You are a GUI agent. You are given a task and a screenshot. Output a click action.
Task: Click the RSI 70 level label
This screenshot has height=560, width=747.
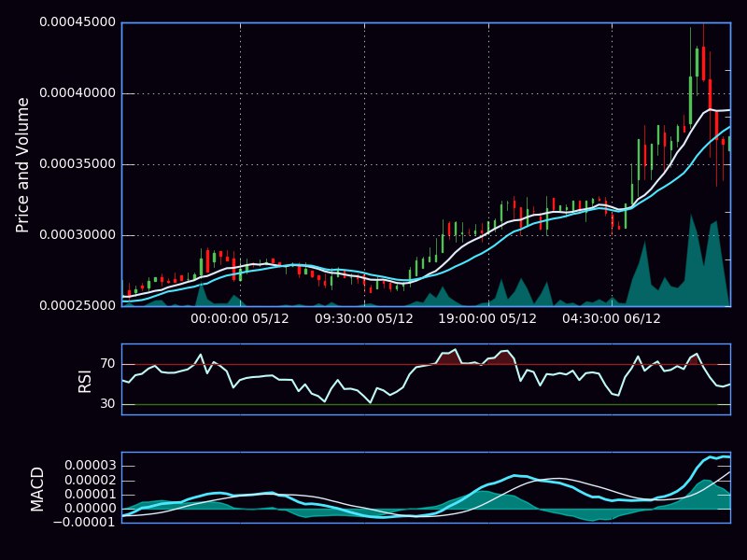pos(108,364)
